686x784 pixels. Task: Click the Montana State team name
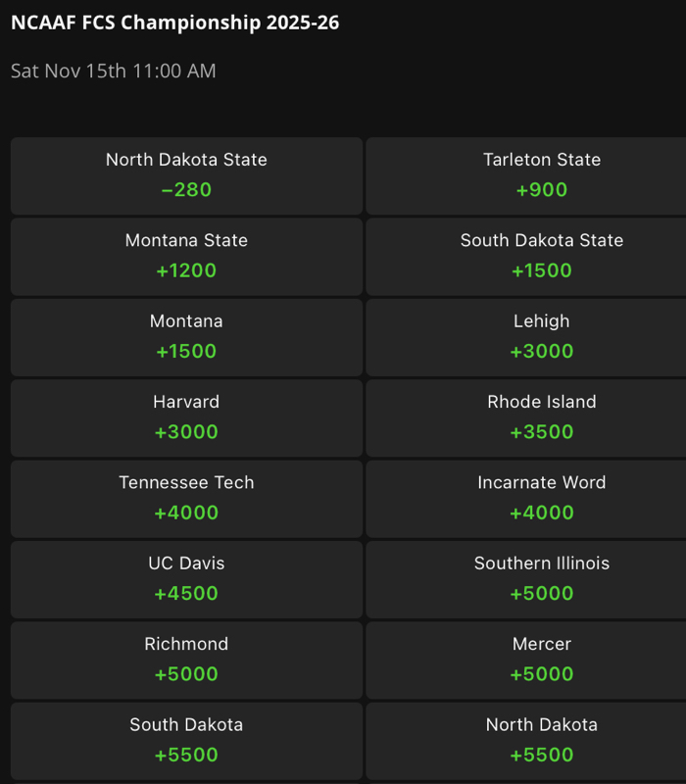pos(186,240)
